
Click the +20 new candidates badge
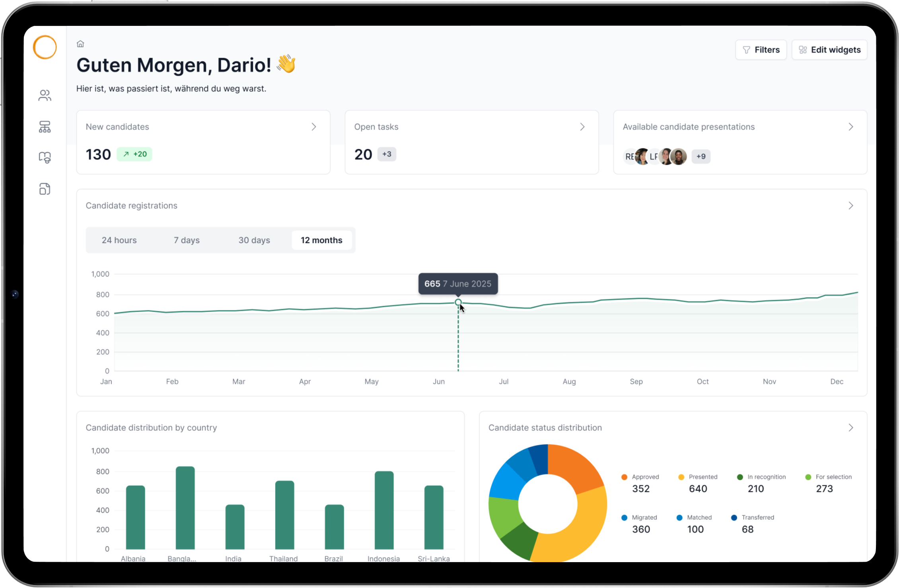pos(134,154)
